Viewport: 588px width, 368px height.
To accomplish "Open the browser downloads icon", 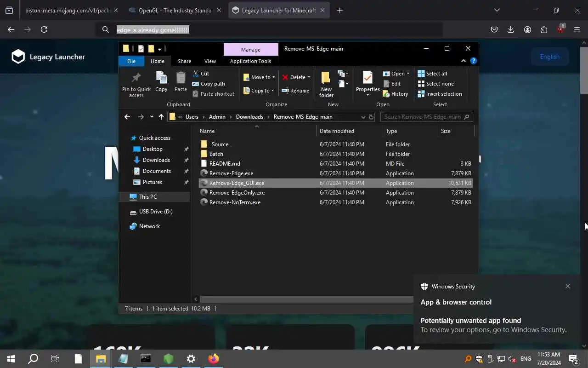I will click(511, 29).
